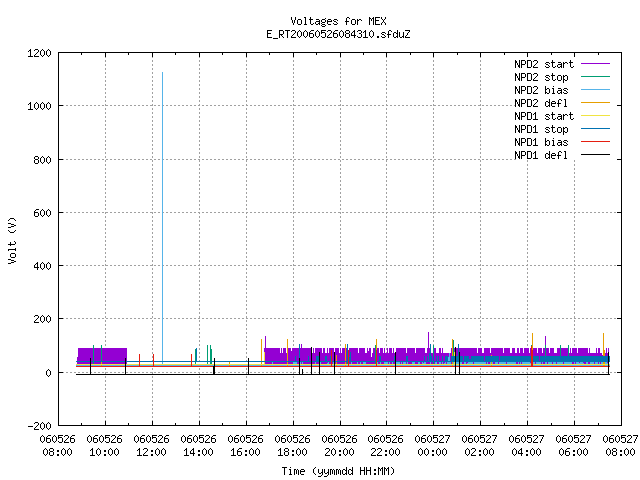
Task: Click the y-axis tick value "800"
Action: (x=42, y=160)
